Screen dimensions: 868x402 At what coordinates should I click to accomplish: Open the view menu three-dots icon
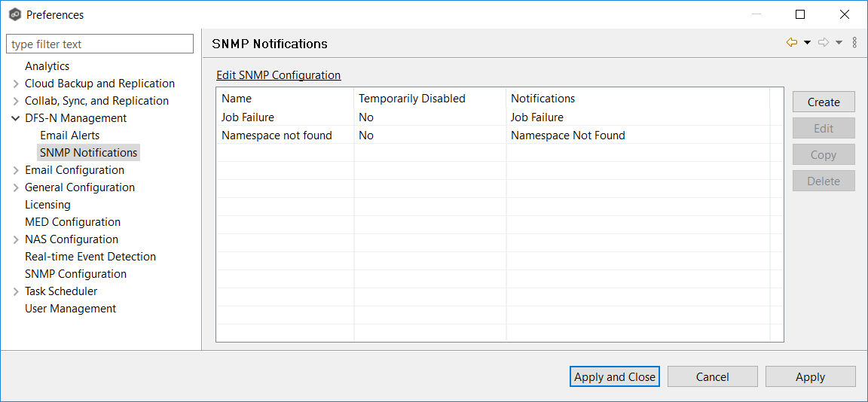(854, 43)
